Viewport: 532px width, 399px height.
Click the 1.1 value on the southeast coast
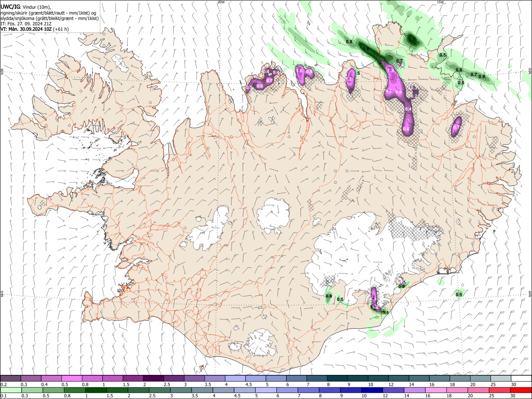[x=385, y=313]
